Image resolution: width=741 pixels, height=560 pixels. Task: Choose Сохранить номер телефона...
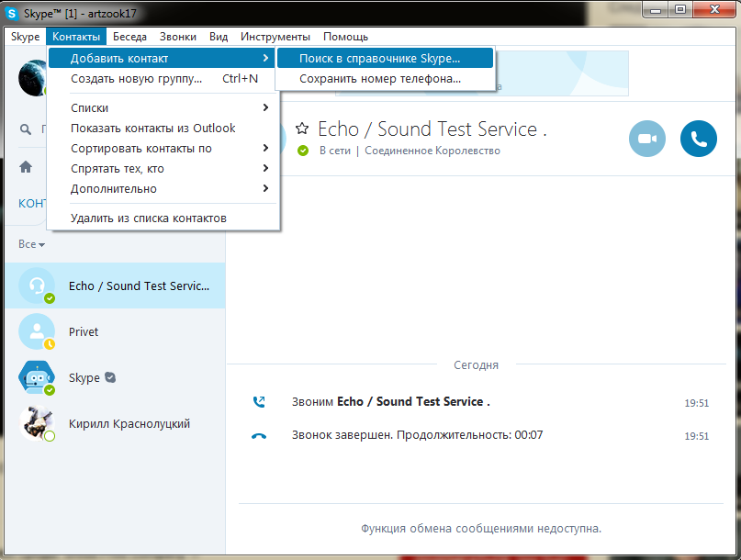pyautogui.click(x=385, y=78)
